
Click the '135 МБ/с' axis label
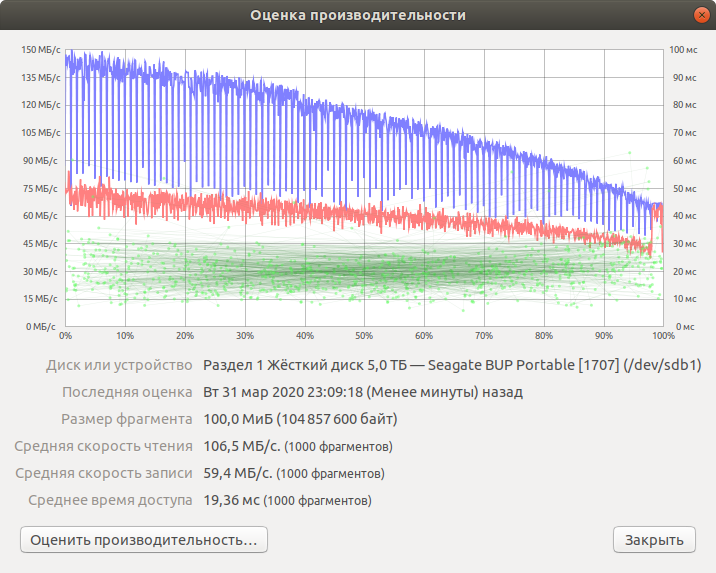tap(41, 78)
